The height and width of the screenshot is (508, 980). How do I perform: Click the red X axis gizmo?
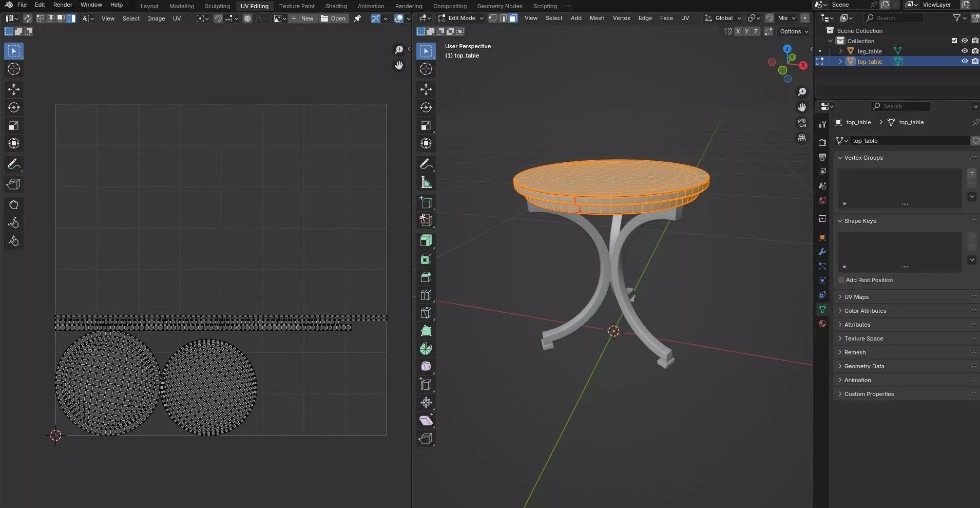coord(804,65)
